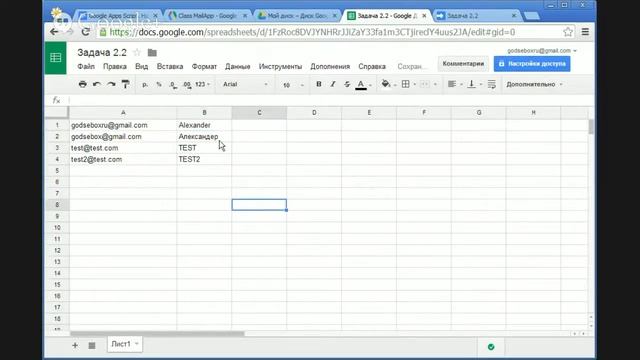Open the Инструменты menu

[280, 67]
